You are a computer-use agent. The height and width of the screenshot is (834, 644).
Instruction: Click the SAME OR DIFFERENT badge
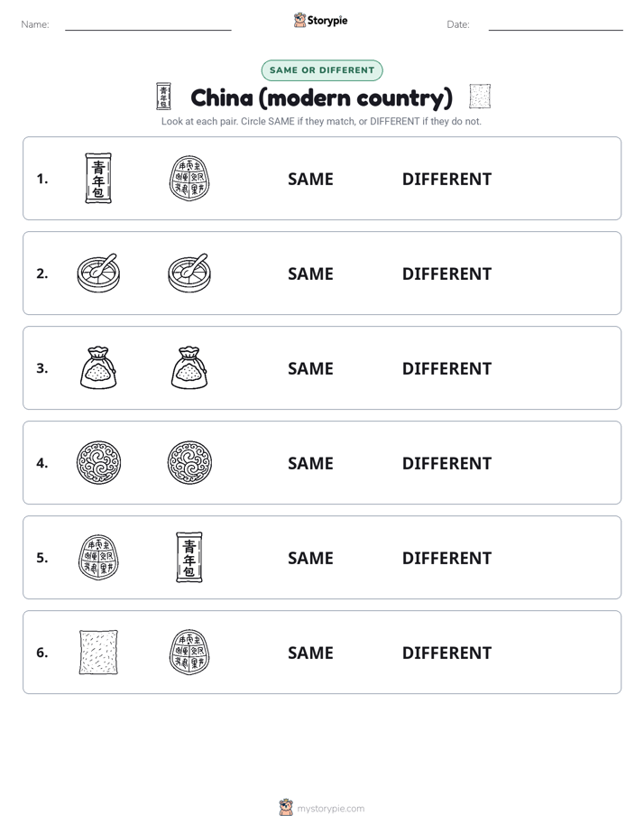322,70
